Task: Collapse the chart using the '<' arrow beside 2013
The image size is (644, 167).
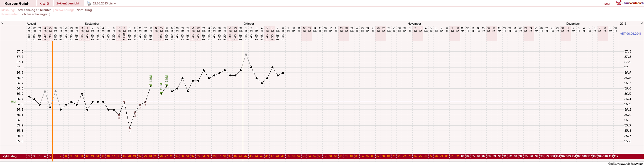Action: (642, 23)
